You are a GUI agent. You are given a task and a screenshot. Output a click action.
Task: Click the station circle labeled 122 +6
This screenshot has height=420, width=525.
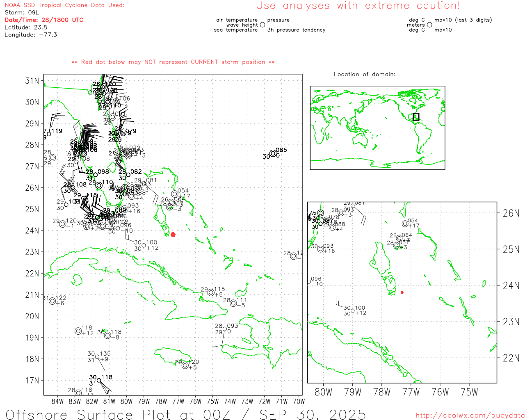click(x=52, y=301)
